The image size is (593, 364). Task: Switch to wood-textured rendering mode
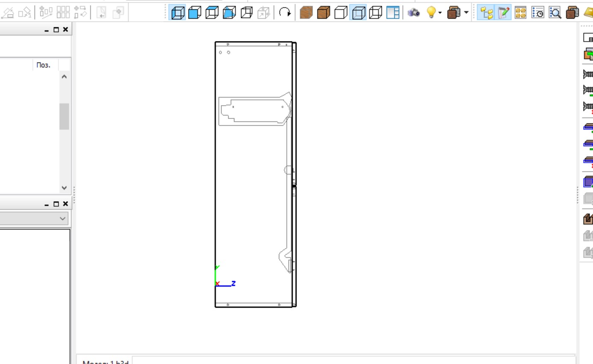point(306,13)
